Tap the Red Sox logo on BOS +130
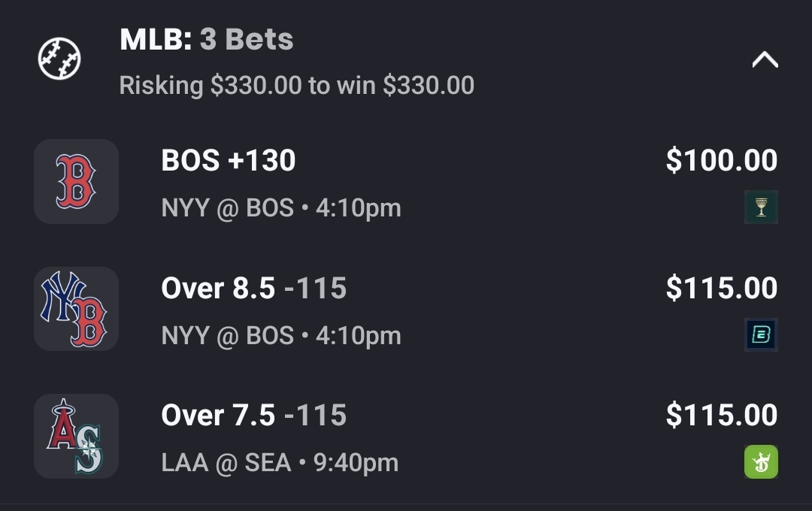This screenshot has width=812, height=511. coord(76,181)
